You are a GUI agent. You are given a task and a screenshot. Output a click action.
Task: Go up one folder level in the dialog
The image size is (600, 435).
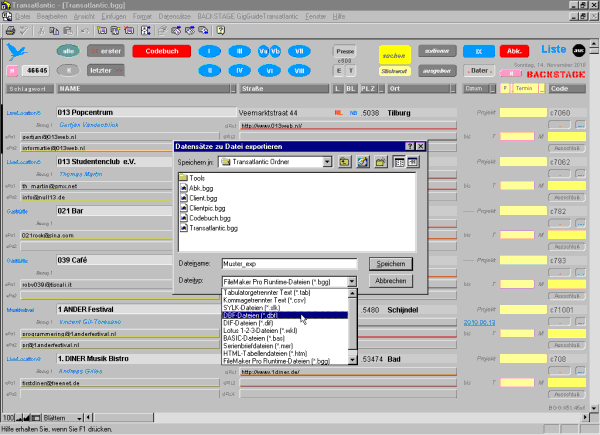pyautogui.click(x=345, y=161)
